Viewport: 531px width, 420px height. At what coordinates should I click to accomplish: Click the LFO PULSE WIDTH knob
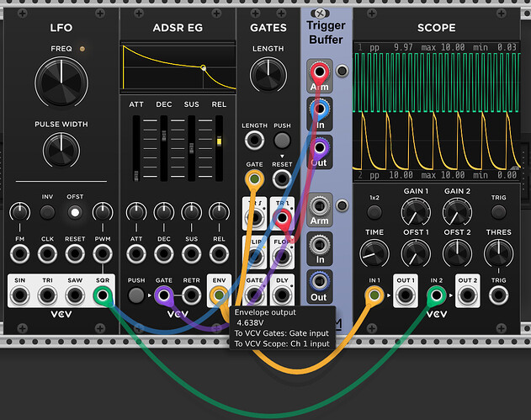point(61,151)
